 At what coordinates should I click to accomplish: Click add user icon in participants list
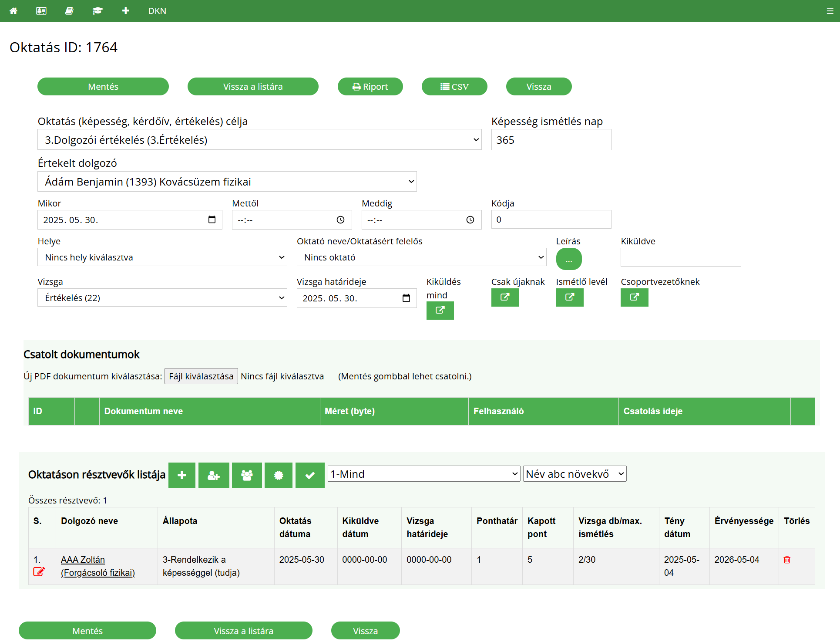(214, 475)
